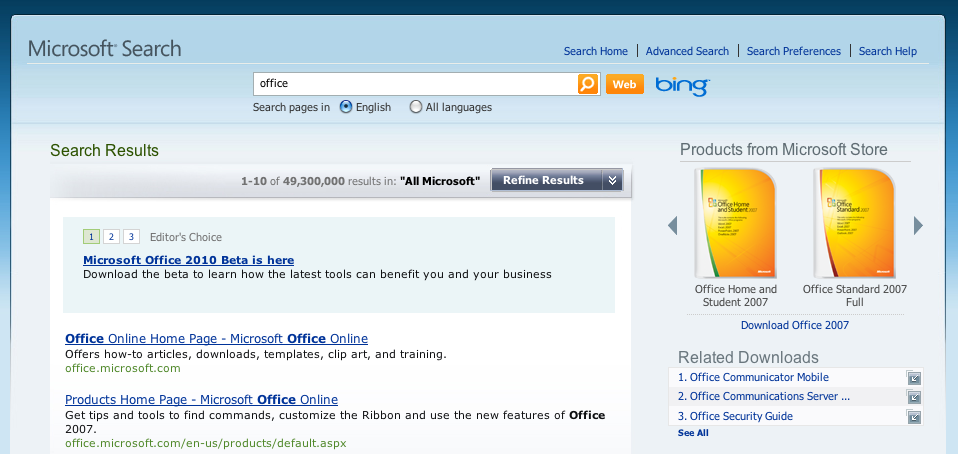The height and width of the screenshot is (454, 958).
Task: Open Advanced Search link
Action: 687,51
